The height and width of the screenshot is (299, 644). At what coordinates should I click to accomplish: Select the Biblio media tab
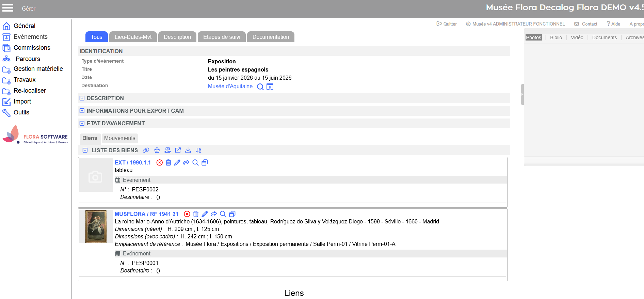[556, 37]
